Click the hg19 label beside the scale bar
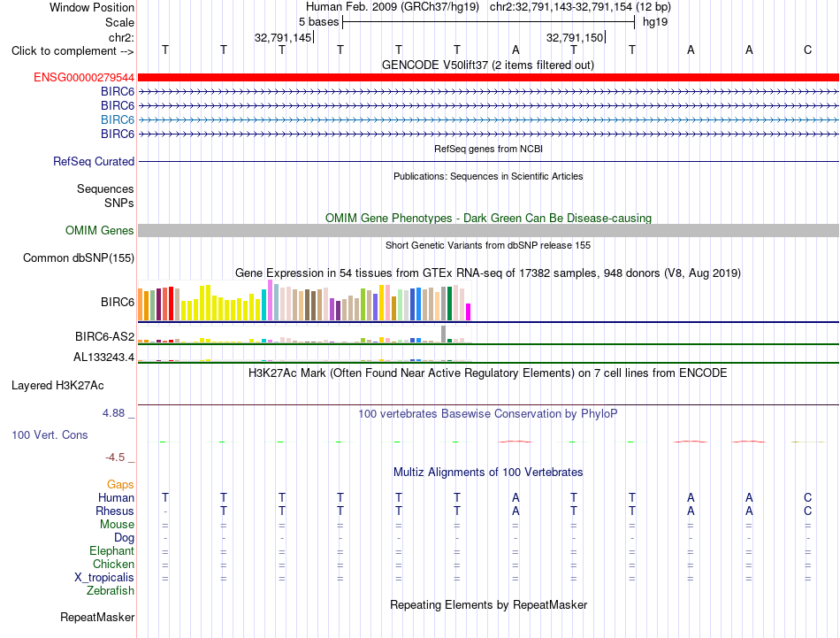The image size is (840, 638). click(655, 22)
